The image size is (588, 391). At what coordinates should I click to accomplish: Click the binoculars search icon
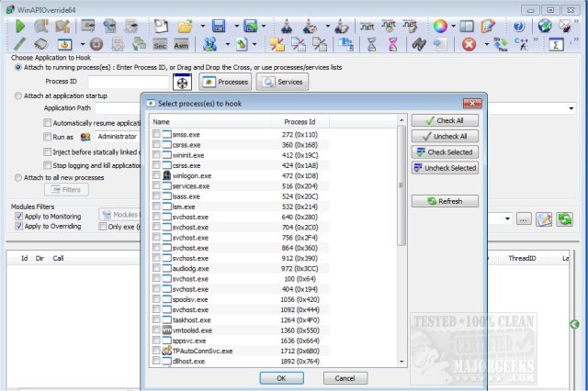pos(419,45)
